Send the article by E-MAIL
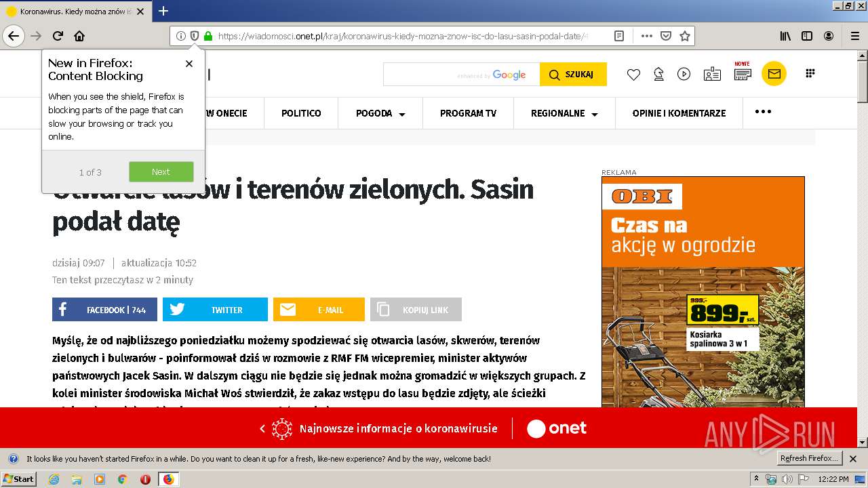Viewport: 868px width, 488px height. coord(319,310)
